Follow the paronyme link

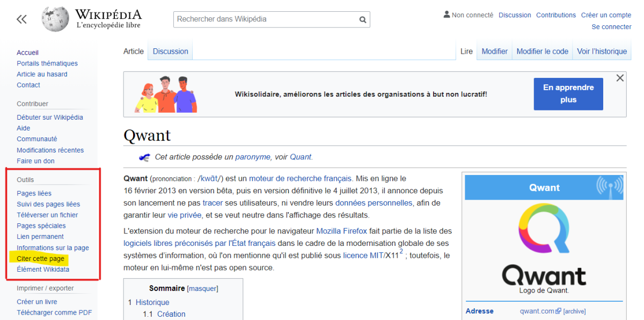point(253,157)
